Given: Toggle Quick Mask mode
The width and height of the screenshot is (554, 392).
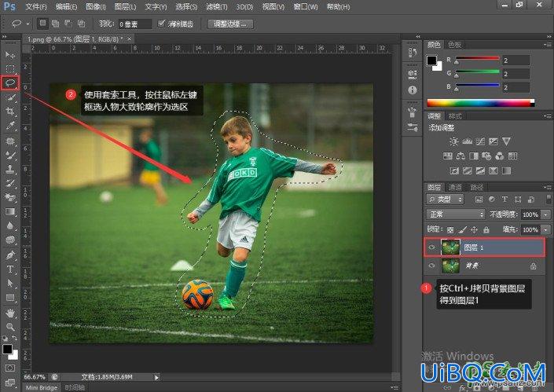Looking at the screenshot, I should 10,368.
